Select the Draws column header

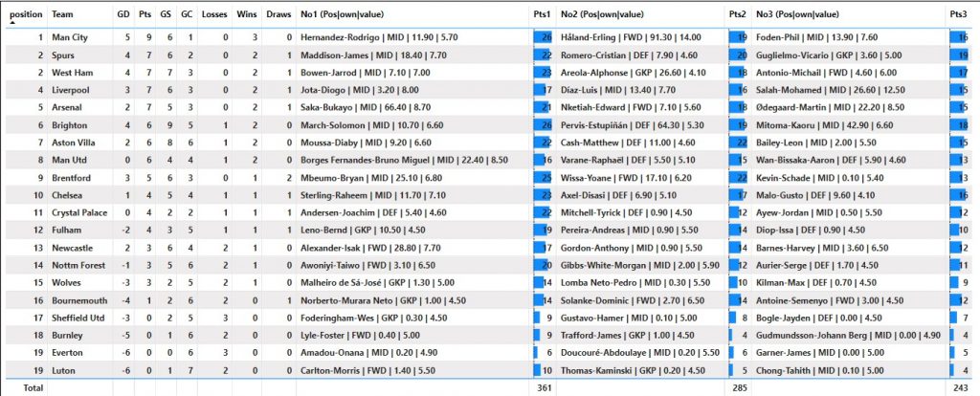(278, 14)
